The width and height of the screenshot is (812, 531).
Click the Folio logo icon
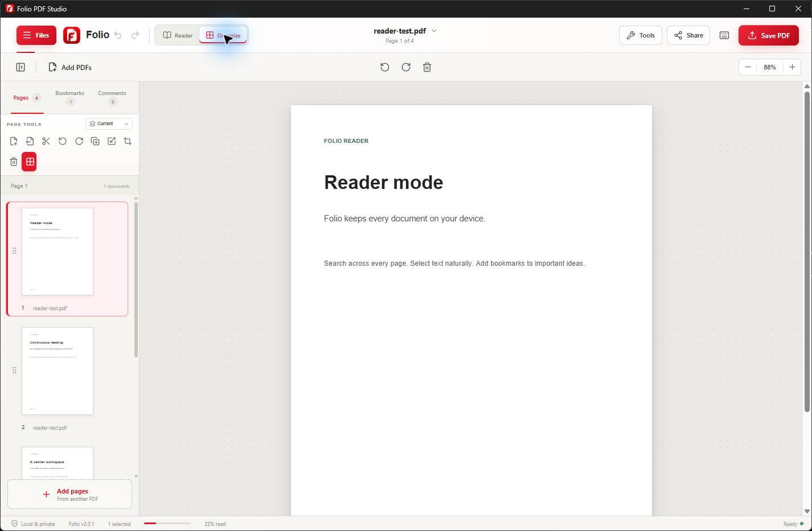[72, 35]
